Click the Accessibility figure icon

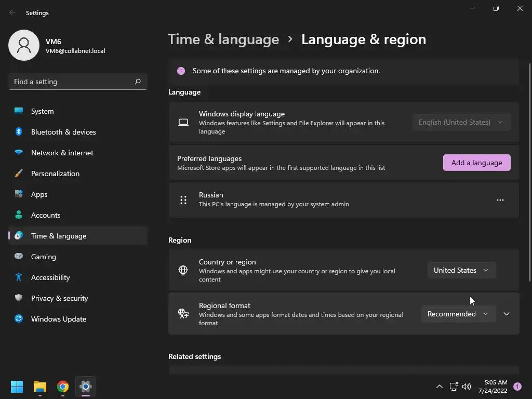(19, 277)
